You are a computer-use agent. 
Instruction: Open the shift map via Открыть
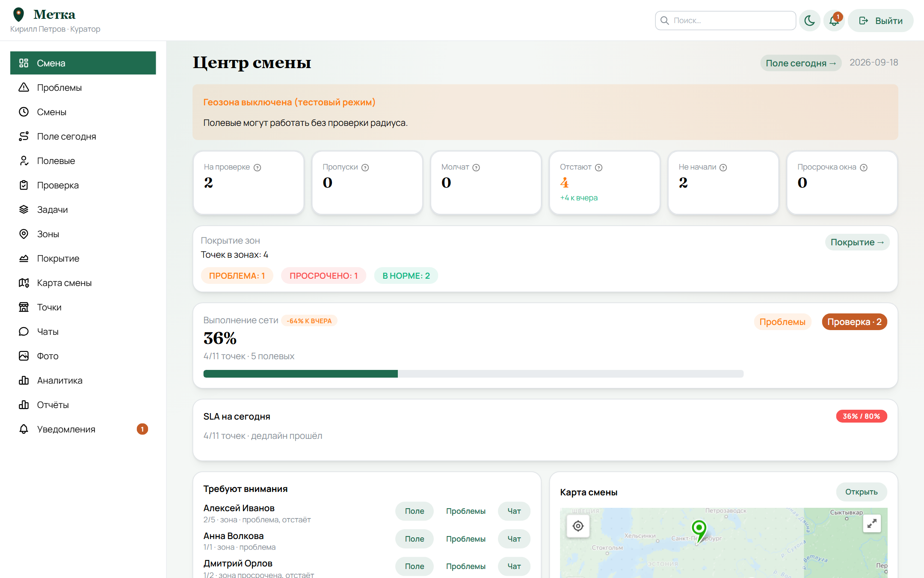(x=862, y=492)
